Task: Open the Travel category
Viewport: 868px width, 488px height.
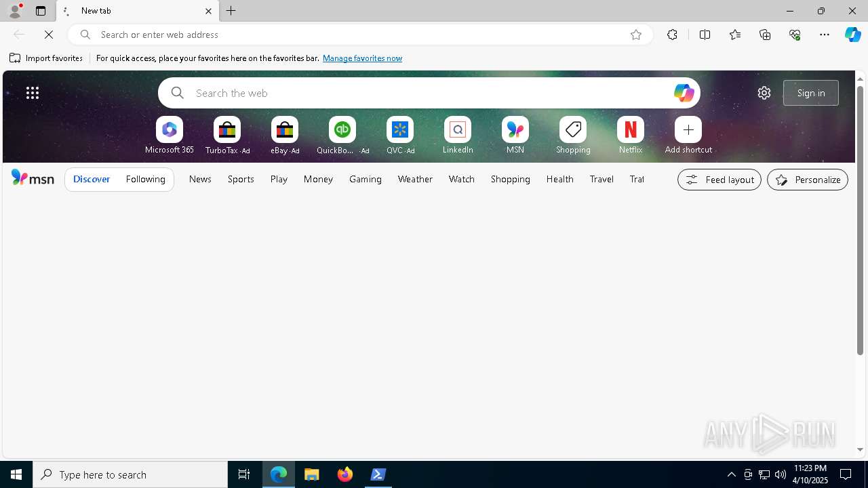Action: [601, 179]
